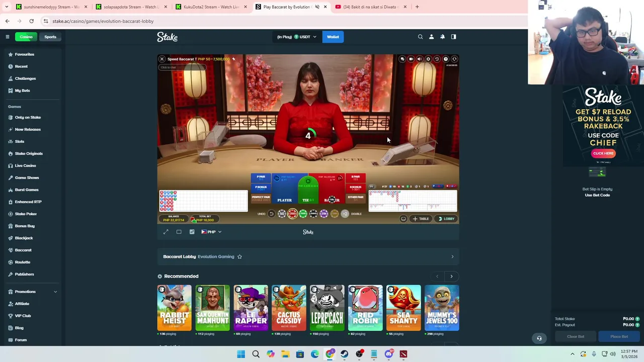Open baccarat help question-mark icon
Image resolution: width=644 pixels, height=362 pixels.
click(x=446, y=59)
